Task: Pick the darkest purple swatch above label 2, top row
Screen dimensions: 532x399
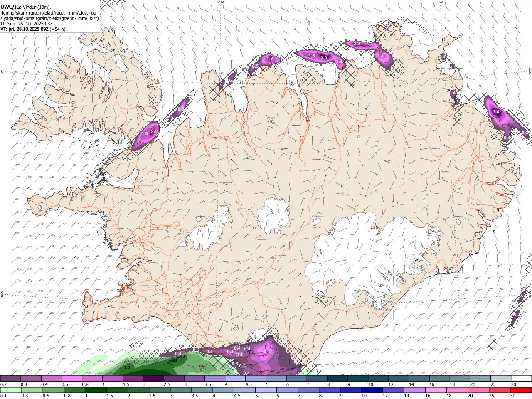Action: [153, 379]
